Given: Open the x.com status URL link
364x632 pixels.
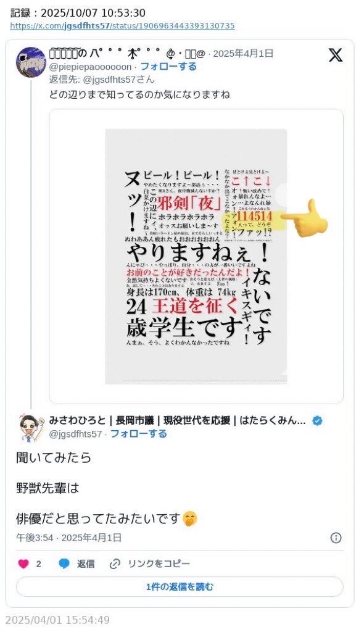Looking at the screenshot, I should 122,26.
